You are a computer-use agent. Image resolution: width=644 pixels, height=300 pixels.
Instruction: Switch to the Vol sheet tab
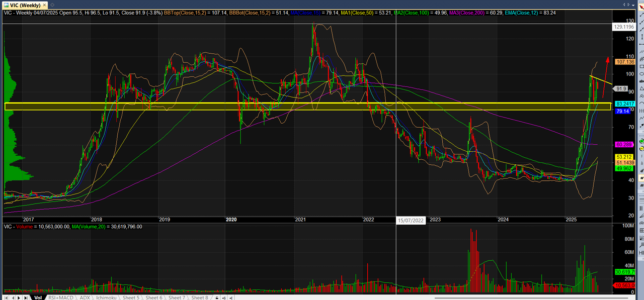click(38, 297)
